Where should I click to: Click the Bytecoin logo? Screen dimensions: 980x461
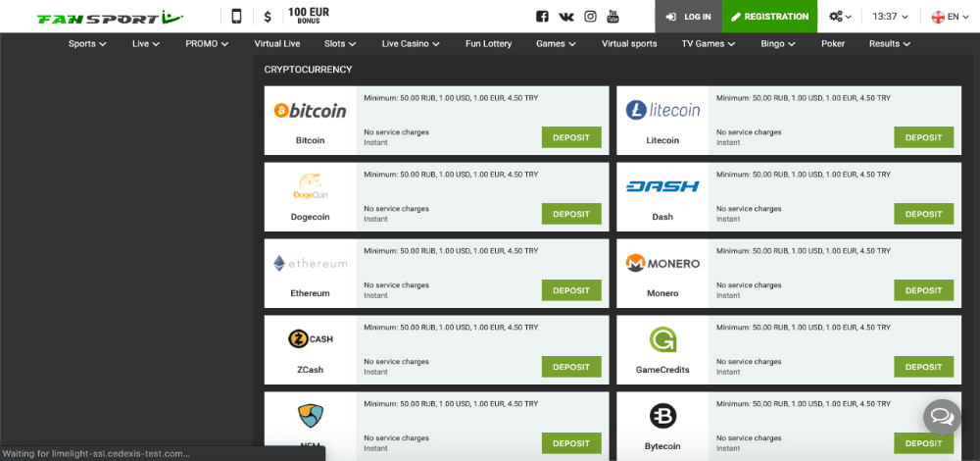click(662, 416)
